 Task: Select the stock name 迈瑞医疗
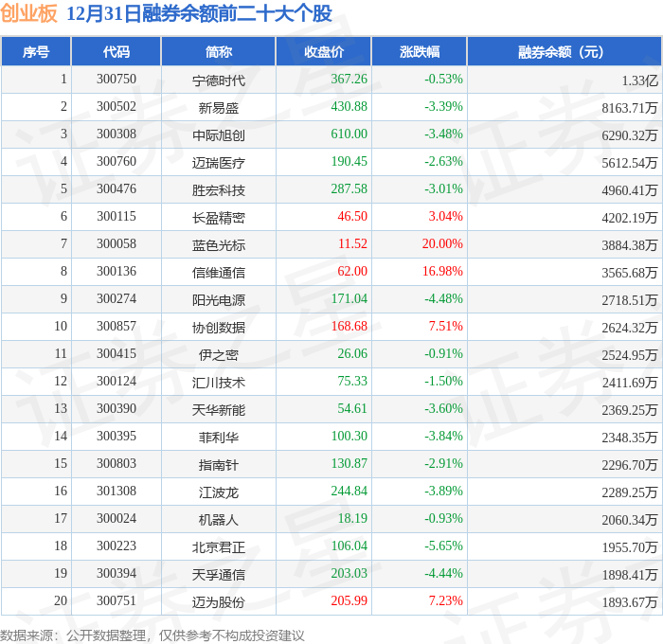pos(219,163)
